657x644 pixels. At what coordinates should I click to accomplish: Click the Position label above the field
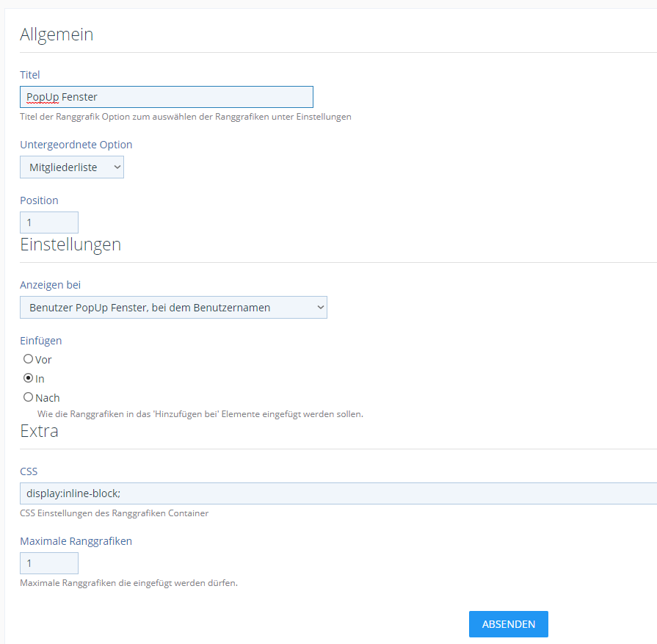click(x=39, y=200)
